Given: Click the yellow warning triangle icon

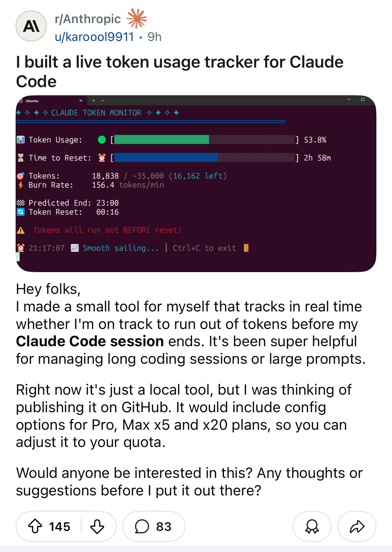Looking at the screenshot, I should click(21, 230).
